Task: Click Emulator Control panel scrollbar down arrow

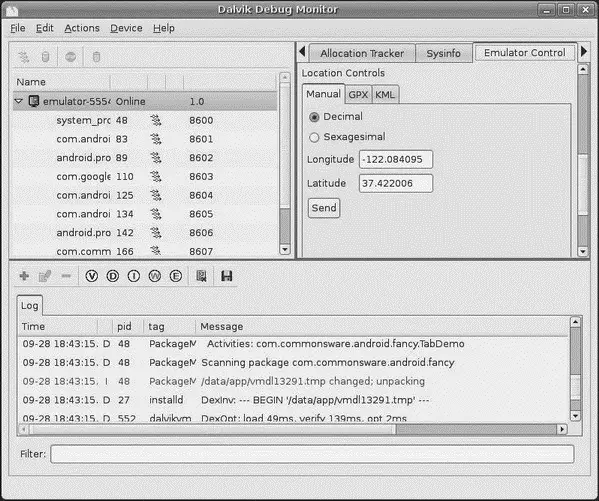Action: click(583, 251)
